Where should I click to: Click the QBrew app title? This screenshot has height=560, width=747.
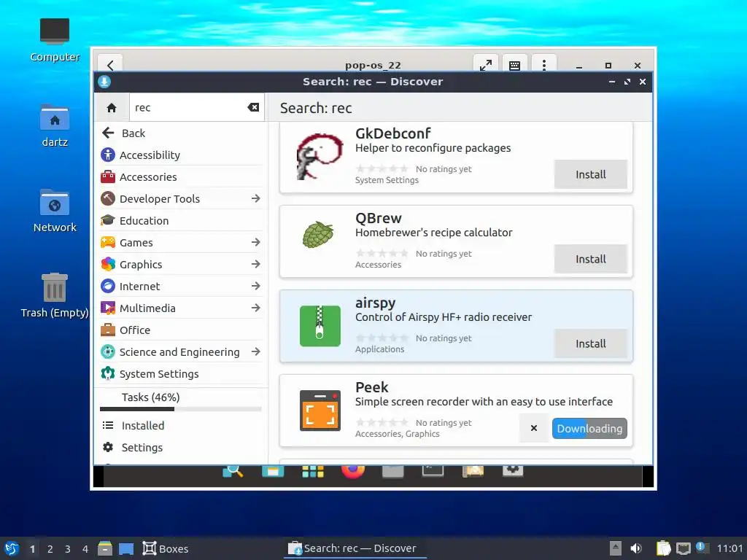click(x=379, y=218)
